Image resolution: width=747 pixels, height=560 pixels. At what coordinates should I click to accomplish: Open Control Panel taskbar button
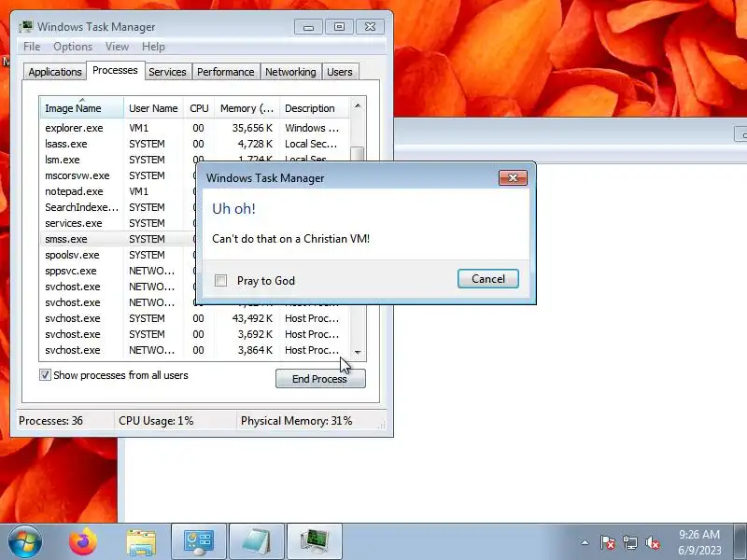[x=199, y=542]
